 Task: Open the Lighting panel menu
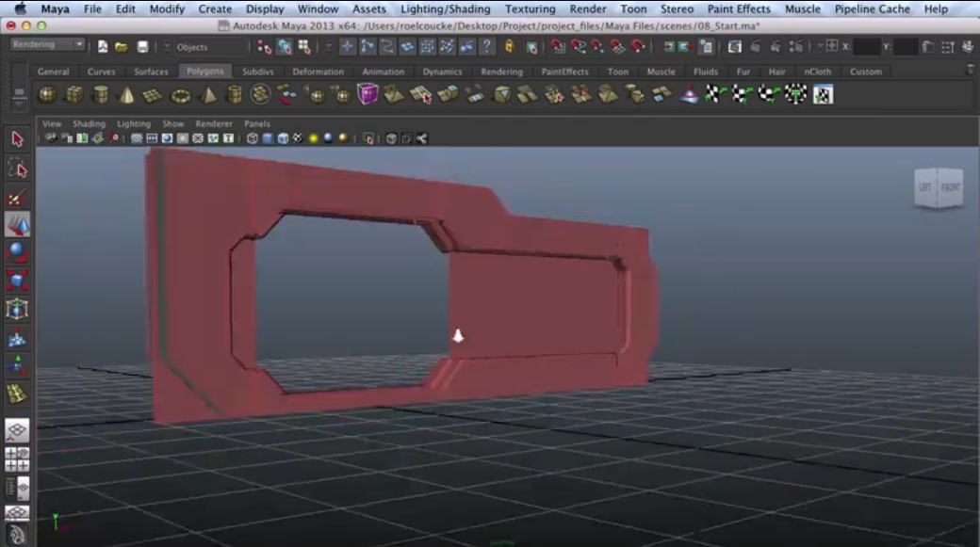click(134, 123)
